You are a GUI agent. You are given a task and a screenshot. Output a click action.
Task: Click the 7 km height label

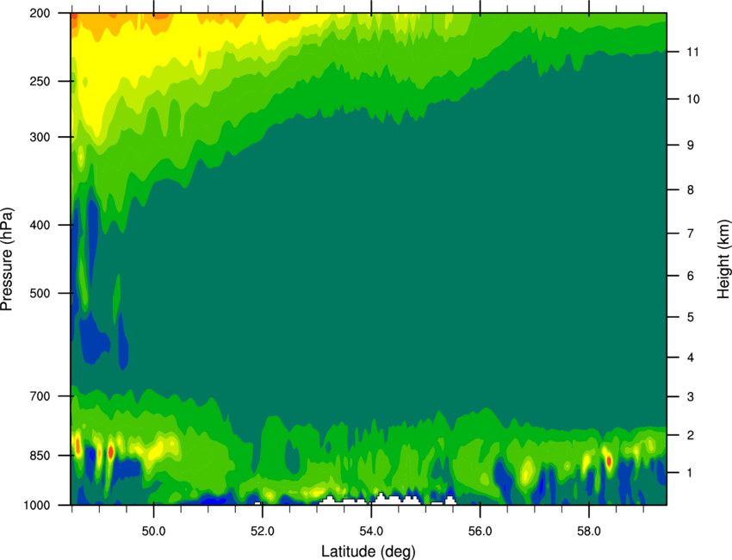tap(691, 233)
